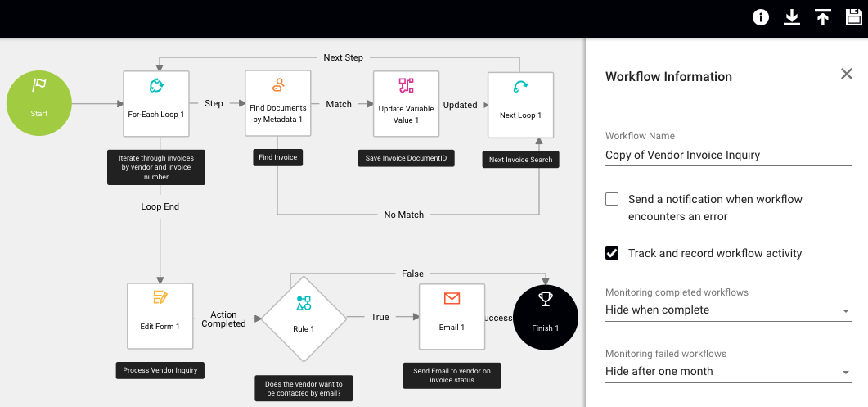The width and height of the screenshot is (868, 407).
Task: Click the workflow information icon
Action: point(761,17)
